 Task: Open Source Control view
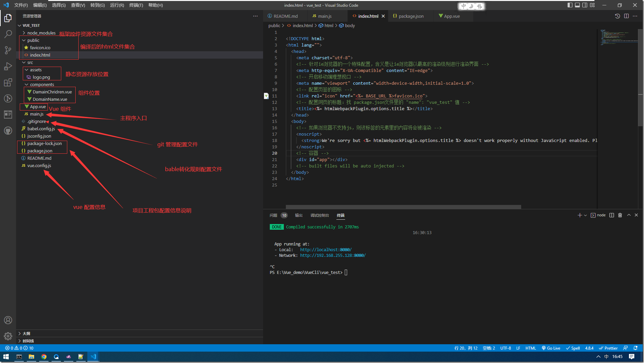[8, 50]
